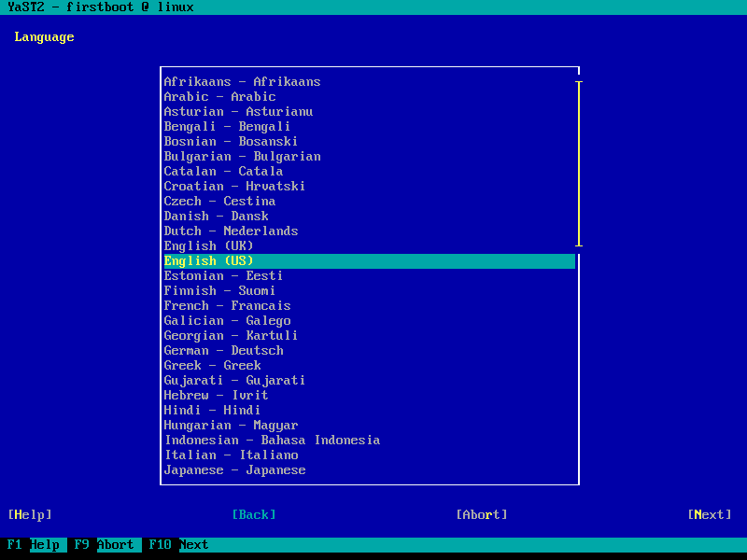
Task: Choose Bulgarian - Bulgarian language
Action: click(242, 157)
